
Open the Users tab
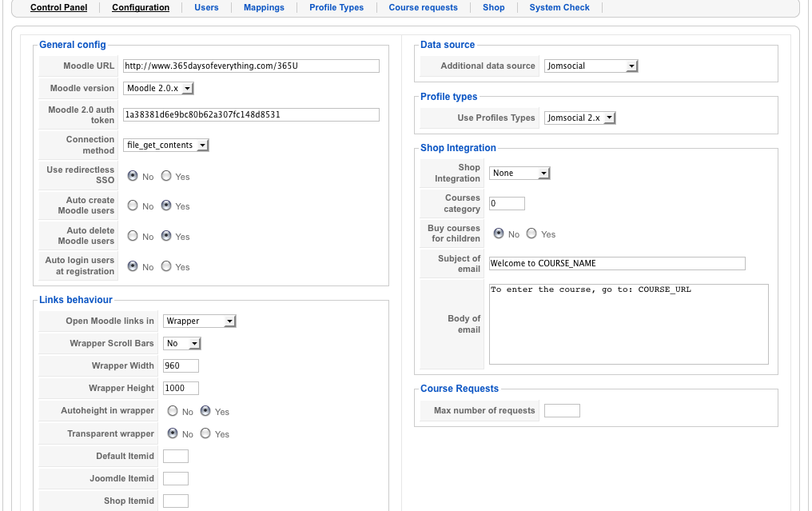(x=206, y=7)
